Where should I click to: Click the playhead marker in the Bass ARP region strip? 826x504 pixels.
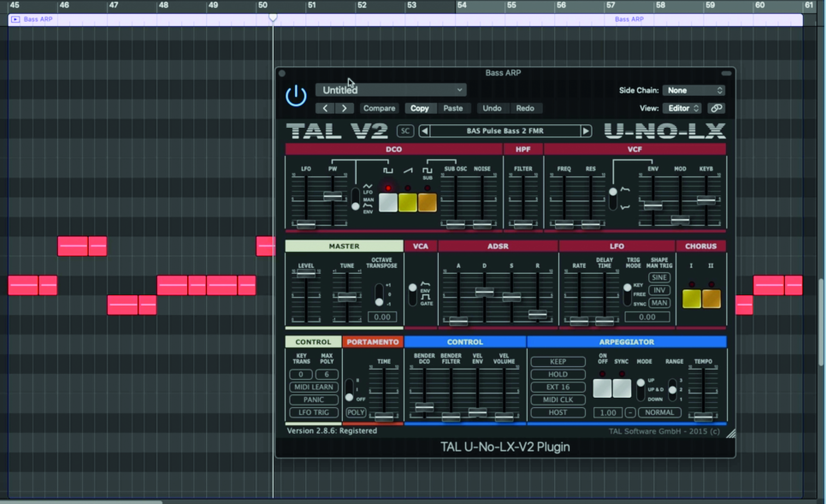click(273, 18)
